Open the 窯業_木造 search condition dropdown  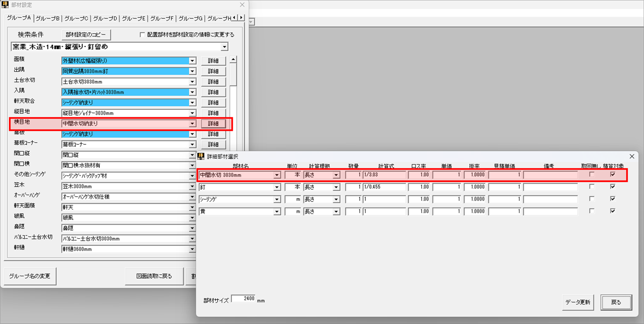225,47
